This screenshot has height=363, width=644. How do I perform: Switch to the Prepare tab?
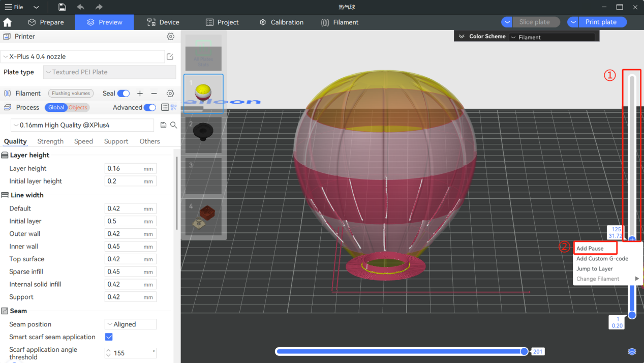[x=46, y=22]
